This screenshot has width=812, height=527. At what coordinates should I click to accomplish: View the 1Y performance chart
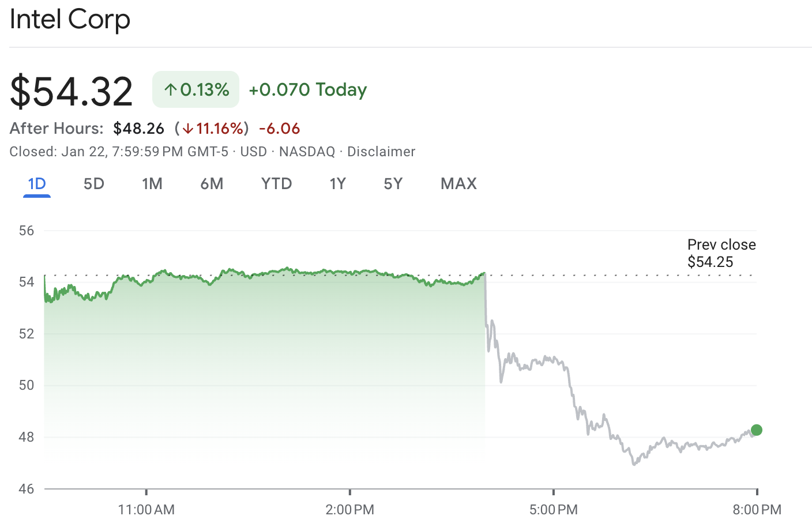coord(338,183)
